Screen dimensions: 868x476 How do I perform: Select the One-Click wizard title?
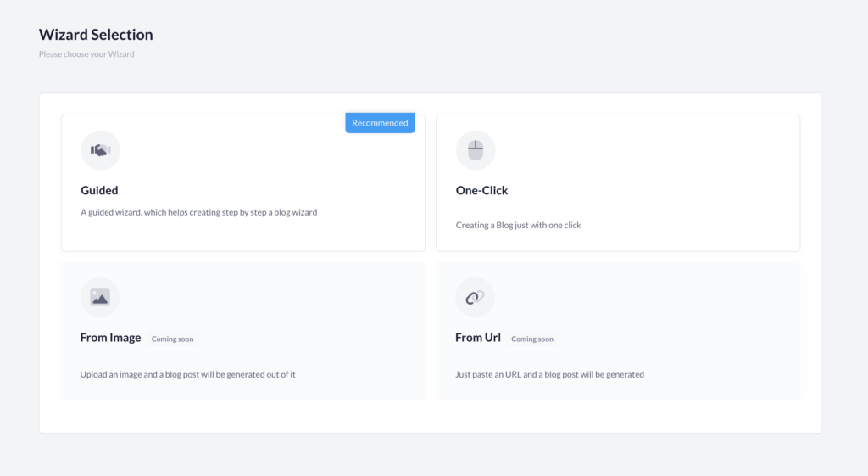tap(481, 190)
